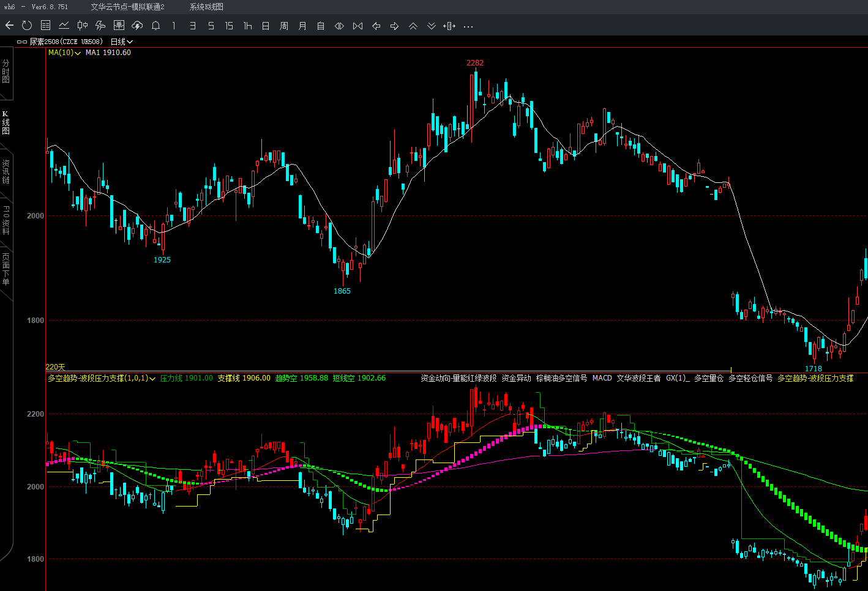Viewport: 868px width, 591px height.
Task: Click the 1925 low price marker
Action: coord(162,260)
